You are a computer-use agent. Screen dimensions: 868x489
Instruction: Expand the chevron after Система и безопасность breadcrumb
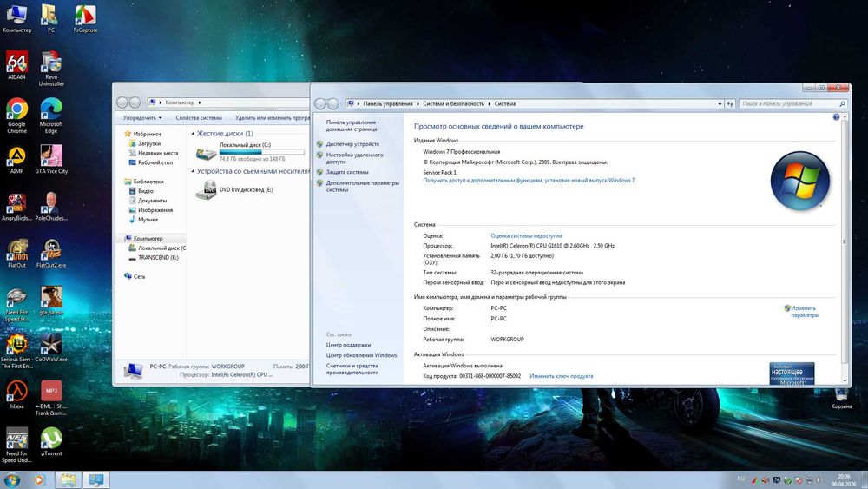pos(490,104)
